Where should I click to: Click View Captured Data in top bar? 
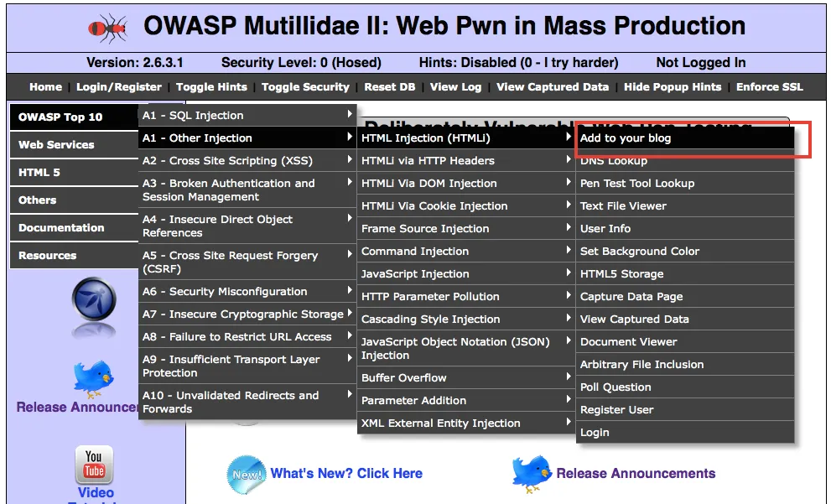(x=553, y=87)
